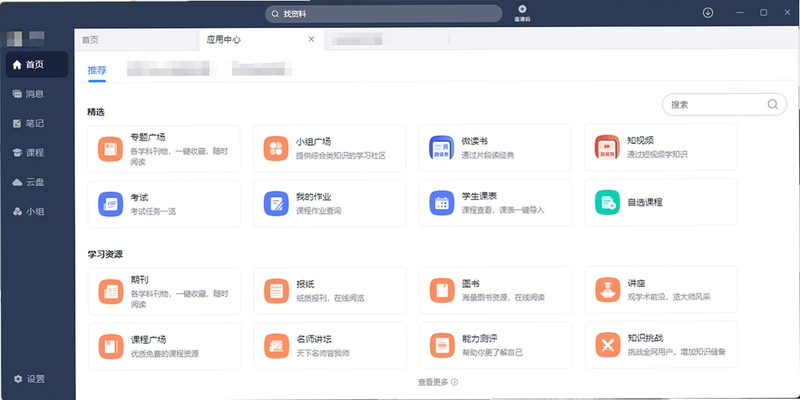Go to 首页 in the left sidebar
Screen dimensions: 800x400
point(37,64)
